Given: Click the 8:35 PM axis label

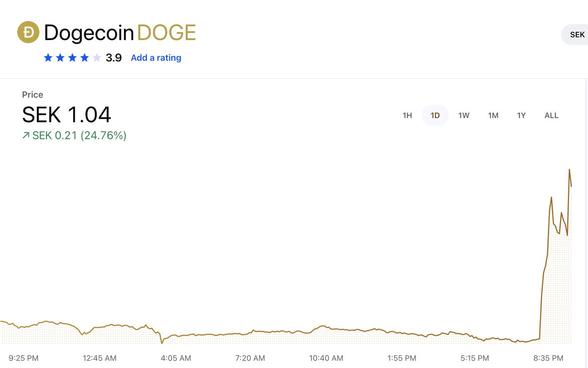Looking at the screenshot, I should [x=549, y=358].
